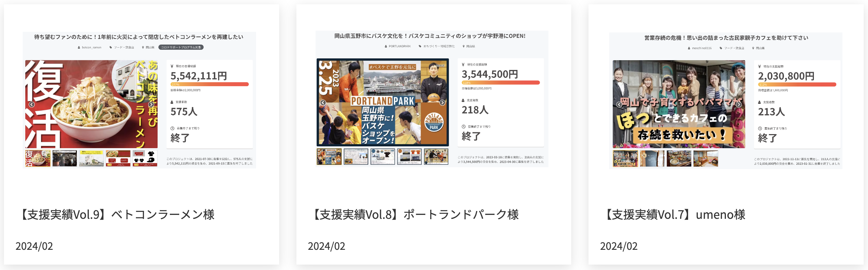Select the T-shirt merchandise thumbnail in ramen card
868x270 pixels.
pos(145,158)
